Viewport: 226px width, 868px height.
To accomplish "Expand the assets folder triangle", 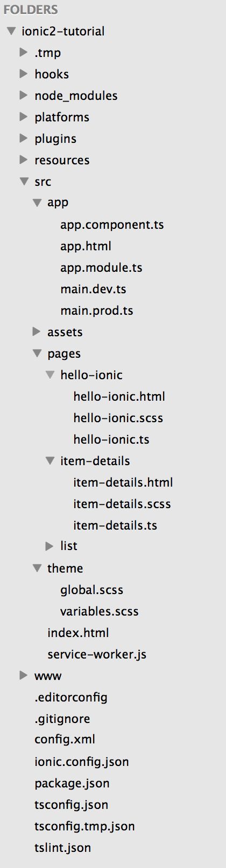I will point(37,331).
